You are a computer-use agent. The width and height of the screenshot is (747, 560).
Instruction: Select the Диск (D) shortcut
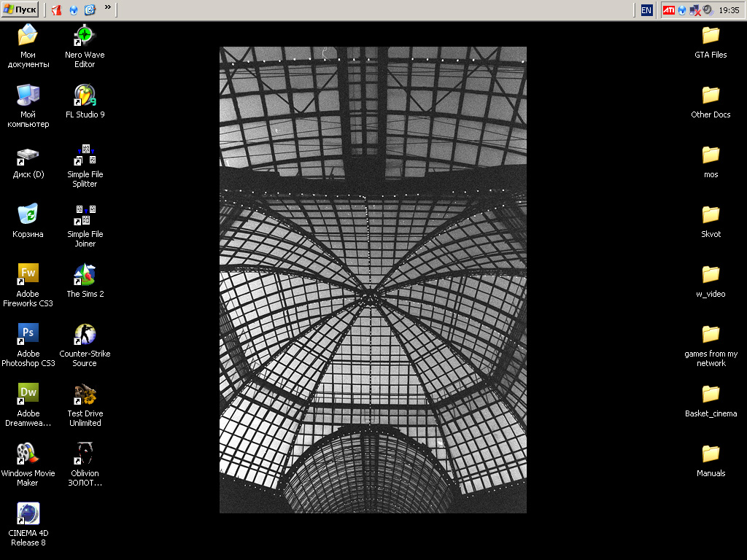pyautogui.click(x=28, y=163)
